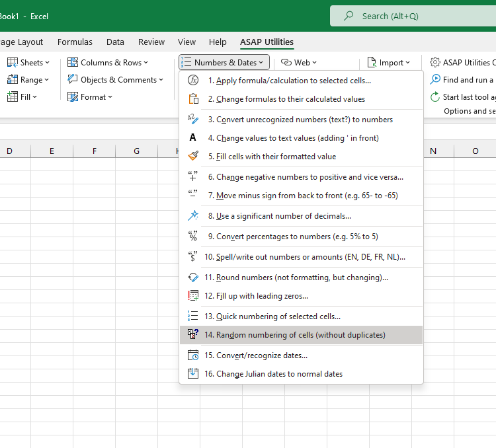Click the fx icon beside Apply formula/calculation
This screenshot has height=448, width=496.
pyautogui.click(x=193, y=81)
